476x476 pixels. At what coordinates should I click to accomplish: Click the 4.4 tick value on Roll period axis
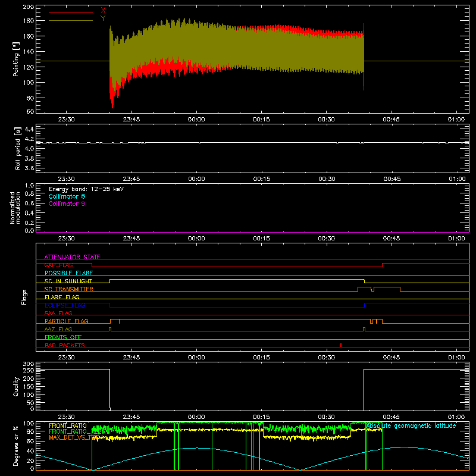click(x=29, y=129)
